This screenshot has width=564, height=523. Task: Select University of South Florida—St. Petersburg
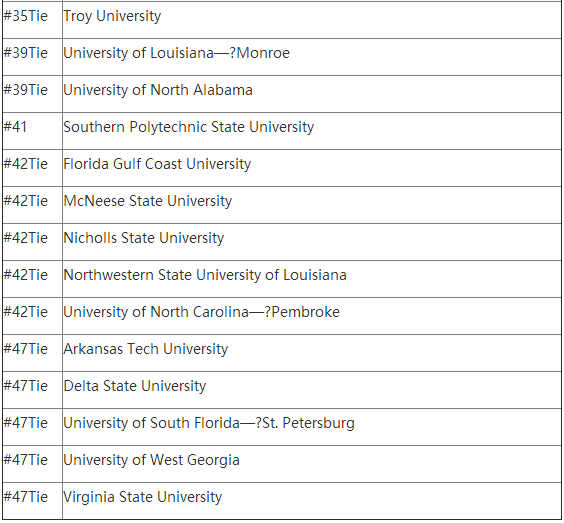pyautogui.click(x=209, y=423)
